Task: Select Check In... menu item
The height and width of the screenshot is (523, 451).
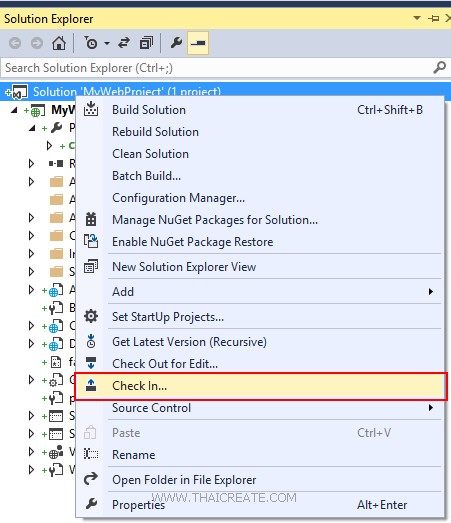Action: pyautogui.click(x=260, y=386)
